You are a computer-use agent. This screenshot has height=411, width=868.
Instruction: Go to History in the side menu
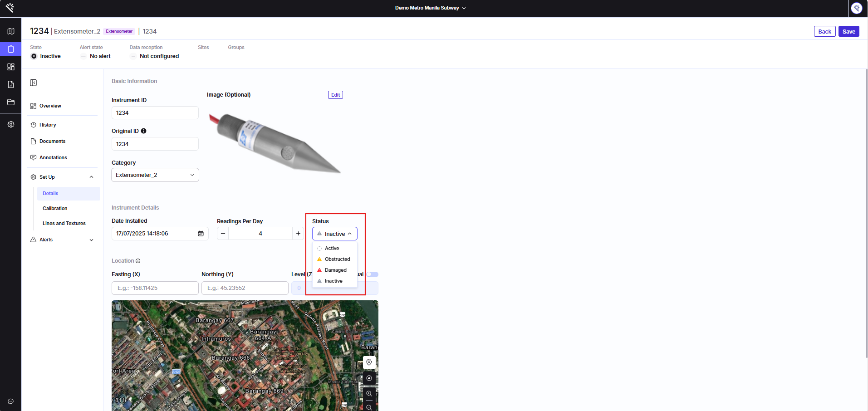tap(48, 125)
